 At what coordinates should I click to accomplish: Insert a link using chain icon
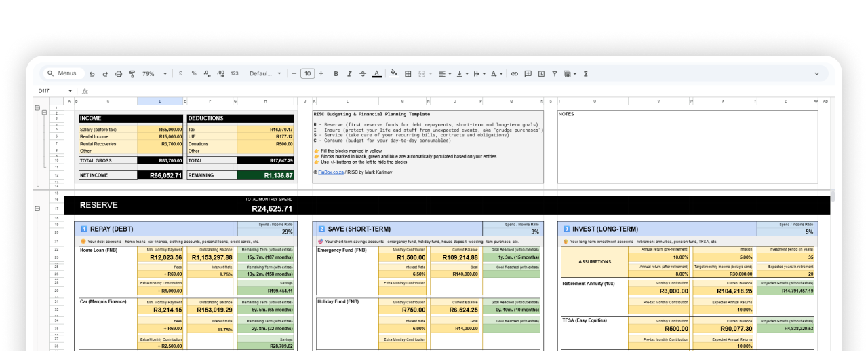(x=515, y=73)
